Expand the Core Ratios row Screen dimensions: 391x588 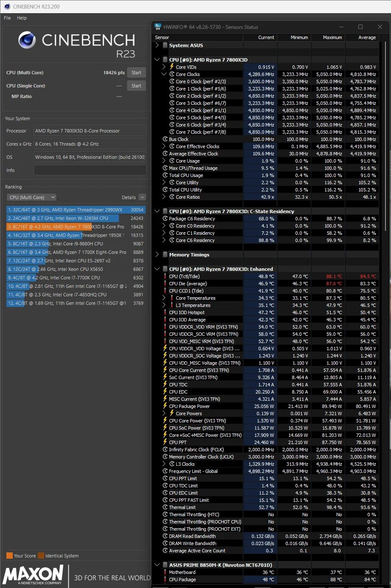164,197
